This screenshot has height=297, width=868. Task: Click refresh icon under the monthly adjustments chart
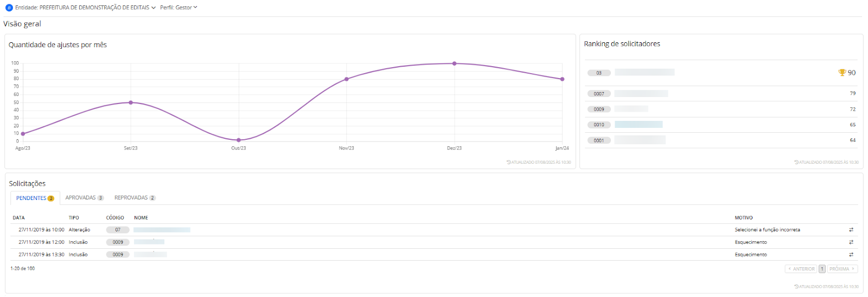point(509,162)
